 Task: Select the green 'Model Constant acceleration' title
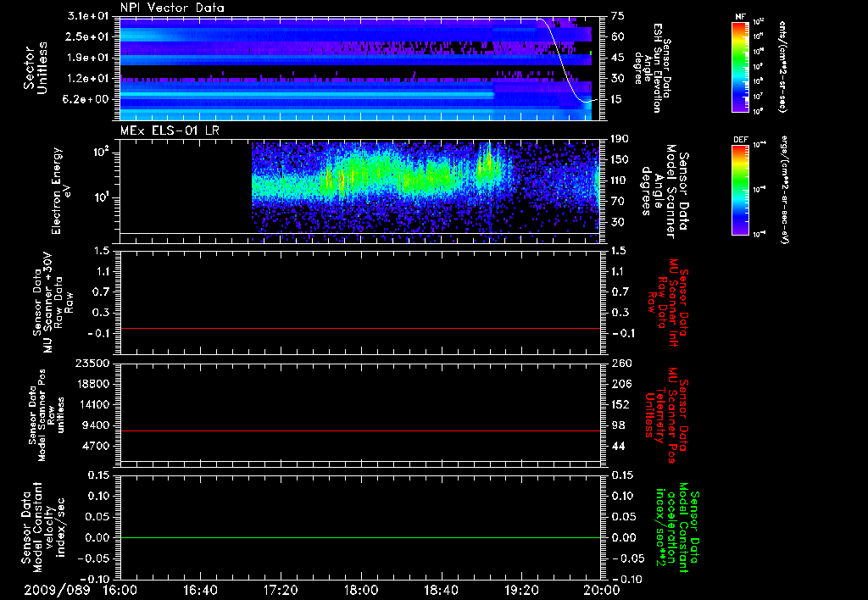(x=677, y=529)
